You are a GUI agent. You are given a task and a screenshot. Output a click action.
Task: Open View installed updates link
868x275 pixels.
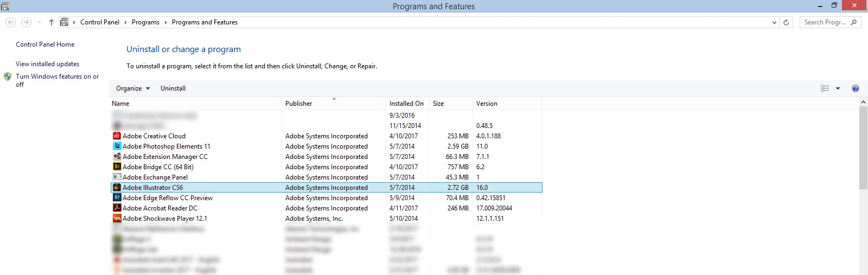47,64
